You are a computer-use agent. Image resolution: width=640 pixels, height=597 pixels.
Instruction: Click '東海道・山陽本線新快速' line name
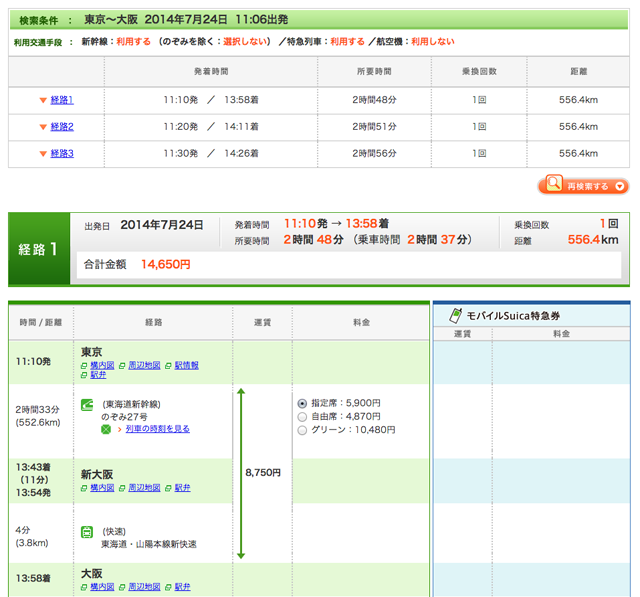click(x=149, y=544)
